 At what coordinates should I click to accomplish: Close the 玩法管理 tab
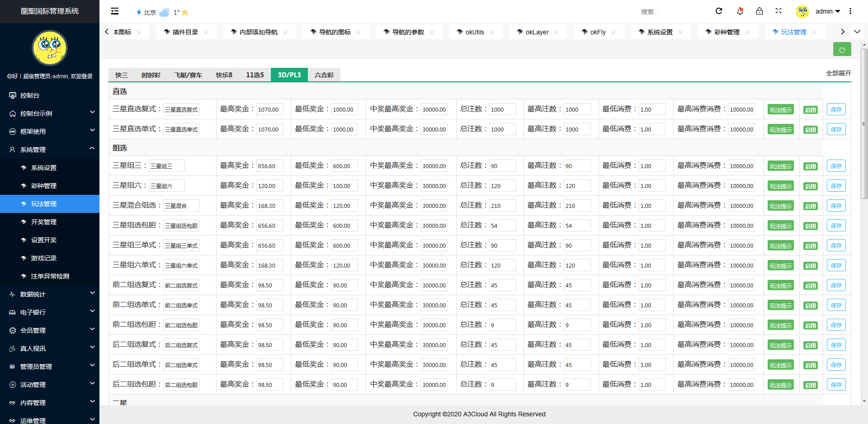814,32
